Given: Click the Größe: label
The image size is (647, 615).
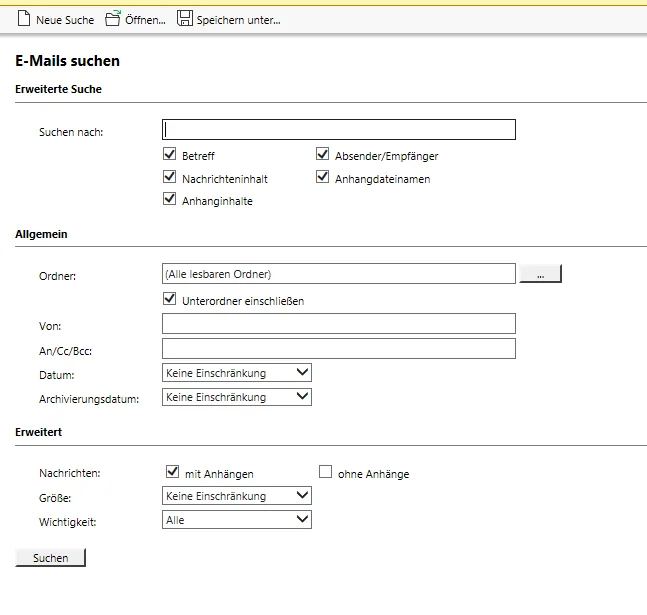Looking at the screenshot, I should pyautogui.click(x=55, y=498).
